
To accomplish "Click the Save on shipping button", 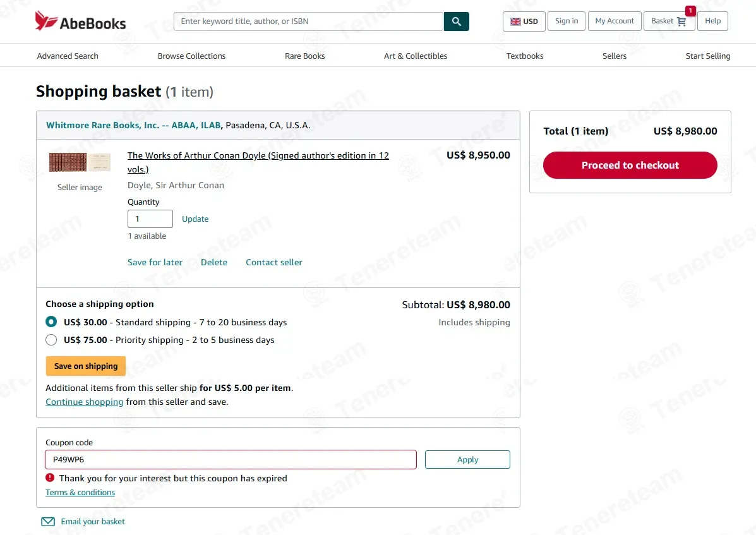I will click(x=86, y=366).
